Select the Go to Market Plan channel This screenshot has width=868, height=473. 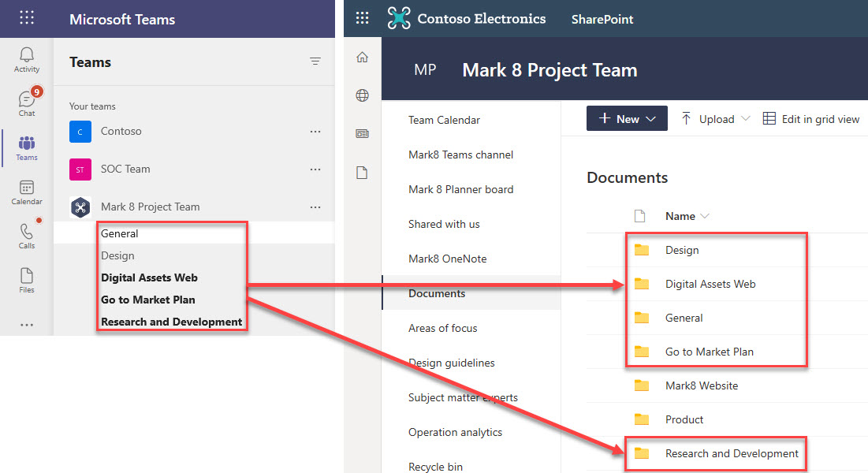[147, 300]
